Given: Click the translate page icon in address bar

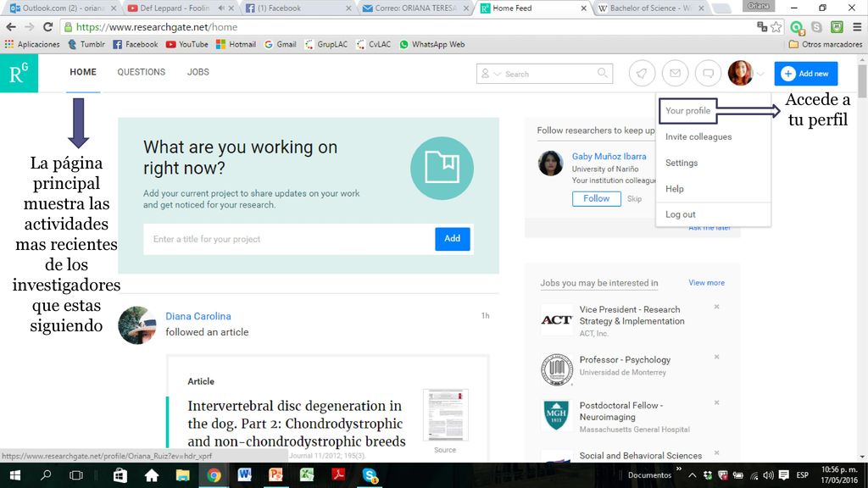Looking at the screenshot, I should tap(762, 26).
